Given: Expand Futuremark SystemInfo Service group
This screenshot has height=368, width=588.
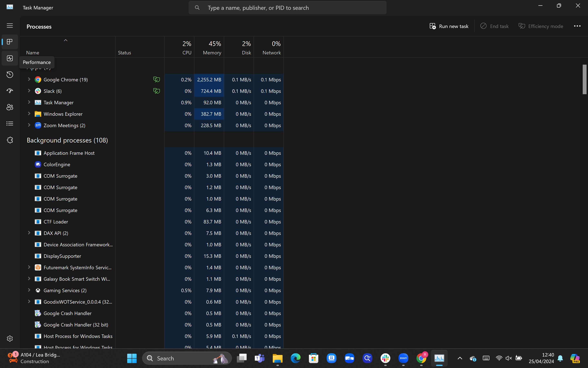Looking at the screenshot, I should click(x=29, y=267).
